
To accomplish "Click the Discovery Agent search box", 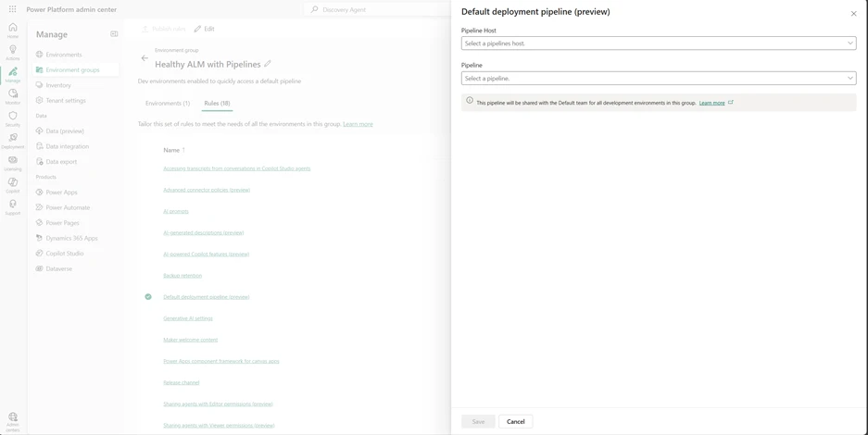I will pos(380,9).
